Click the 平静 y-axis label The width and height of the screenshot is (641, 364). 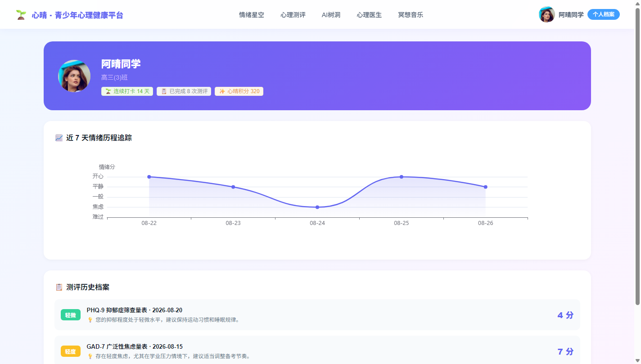tap(98, 186)
